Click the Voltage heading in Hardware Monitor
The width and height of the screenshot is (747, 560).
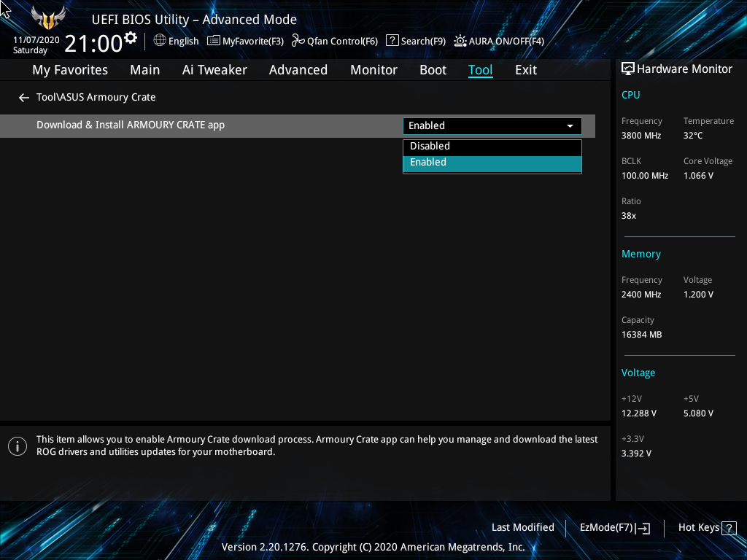tap(638, 373)
